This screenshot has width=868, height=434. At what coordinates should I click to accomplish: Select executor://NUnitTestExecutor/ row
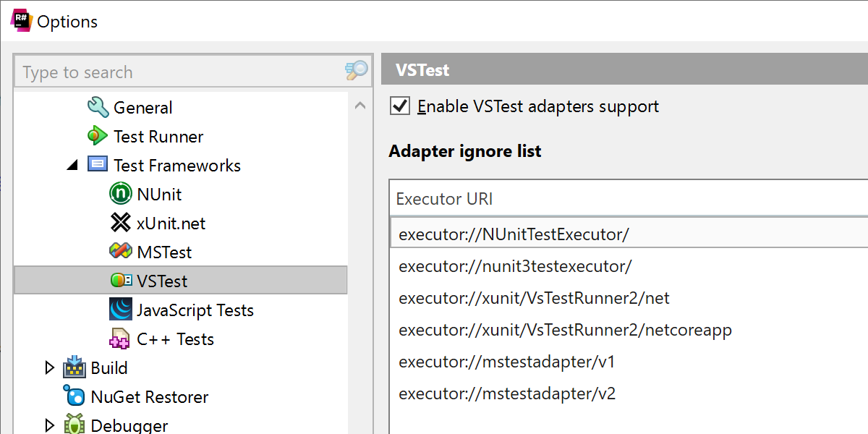coord(629,234)
